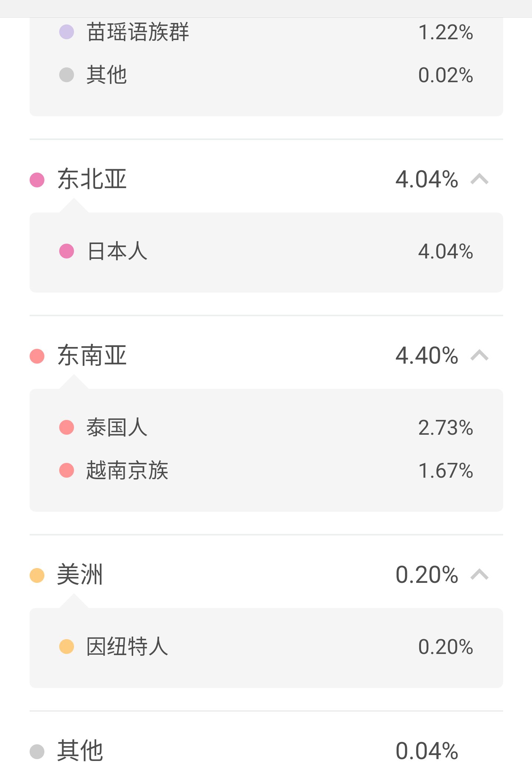This screenshot has width=532, height=768.
Task: Select the 日本人 entry
Action: coord(266,251)
